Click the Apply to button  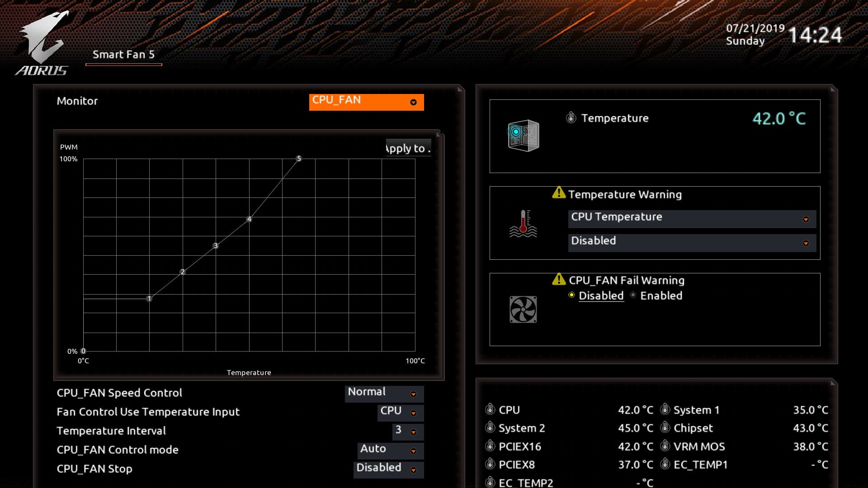(408, 148)
